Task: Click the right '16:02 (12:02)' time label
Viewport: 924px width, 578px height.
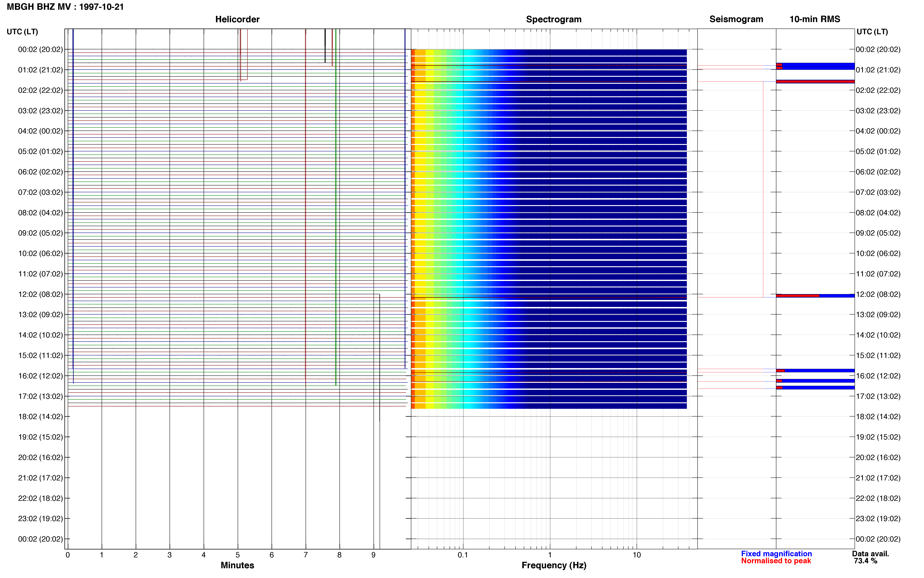Action: [878, 376]
